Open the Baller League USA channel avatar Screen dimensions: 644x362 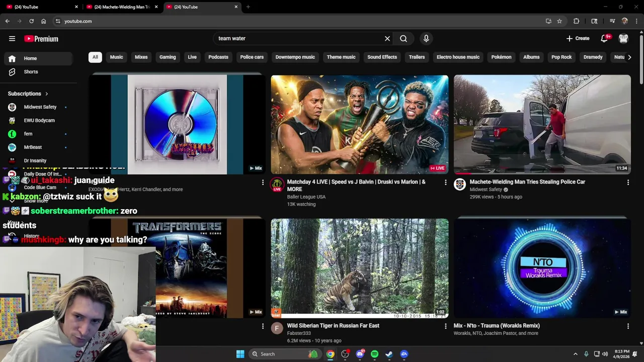pyautogui.click(x=277, y=184)
